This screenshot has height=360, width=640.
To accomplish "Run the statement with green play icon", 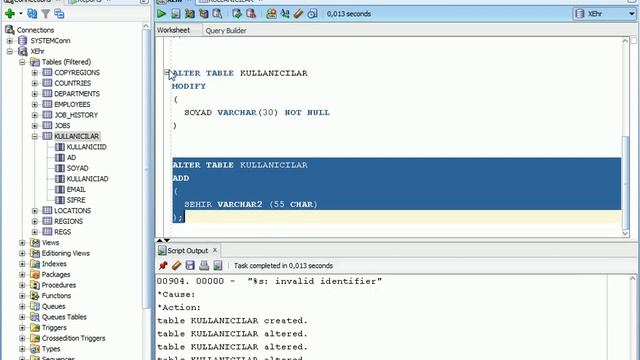I will 161,14.
